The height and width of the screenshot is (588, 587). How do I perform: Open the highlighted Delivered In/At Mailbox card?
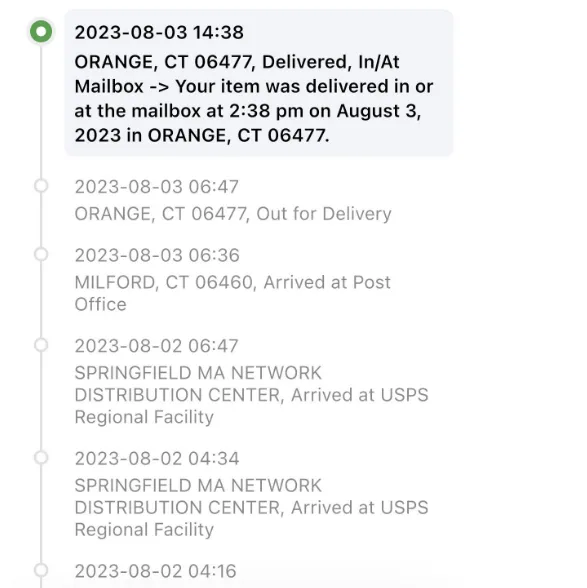coord(259,83)
